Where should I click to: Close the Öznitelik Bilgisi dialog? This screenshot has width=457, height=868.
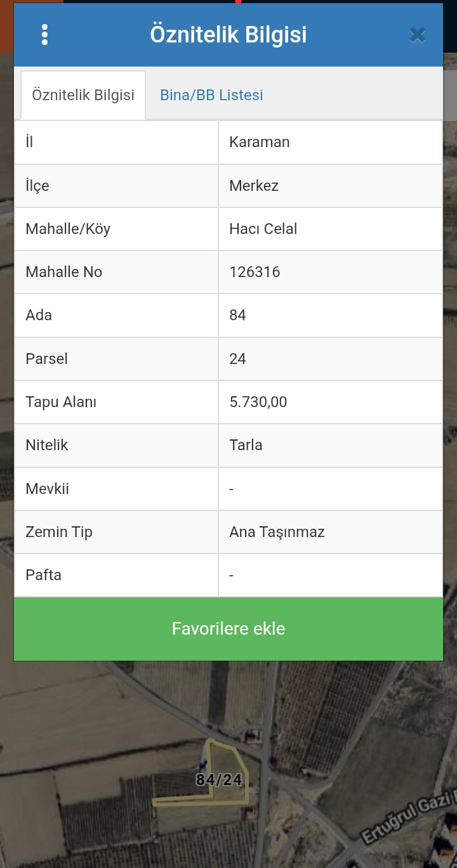[x=417, y=35]
